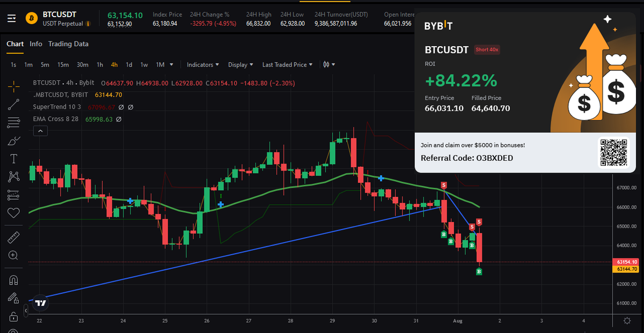Select the 1s timeframe
This screenshot has height=333, width=644.
(13, 64)
